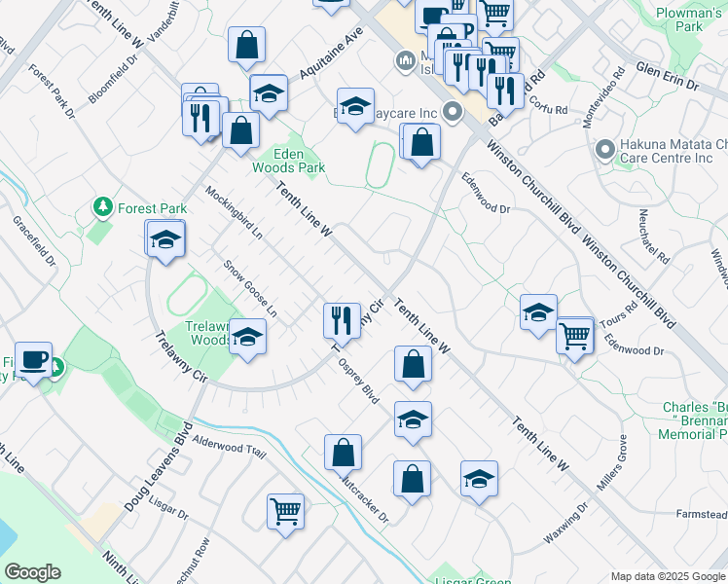Click the daycare pin on Winston Churchill Blvd
The image size is (728, 584).
coord(453,113)
